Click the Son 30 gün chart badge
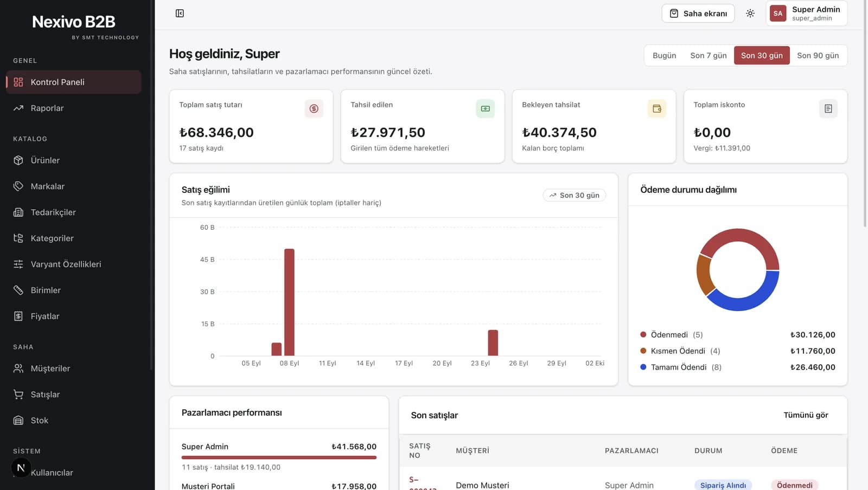868x490 pixels. (575, 195)
